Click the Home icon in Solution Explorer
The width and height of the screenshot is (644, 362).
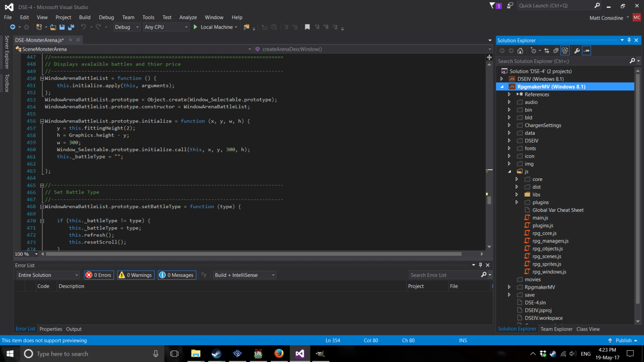(520, 51)
